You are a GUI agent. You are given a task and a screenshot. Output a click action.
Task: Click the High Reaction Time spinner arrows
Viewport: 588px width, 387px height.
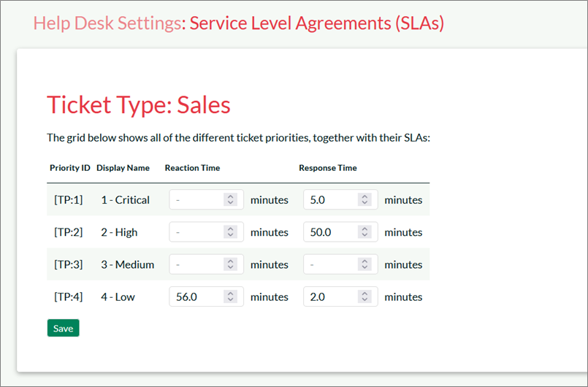click(231, 232)
